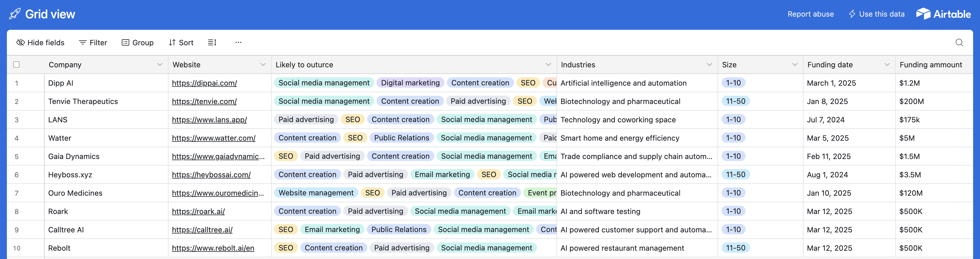Viewport: 980px width, 259px height.
Task: Click Use this data button
Action: (877, 14)
